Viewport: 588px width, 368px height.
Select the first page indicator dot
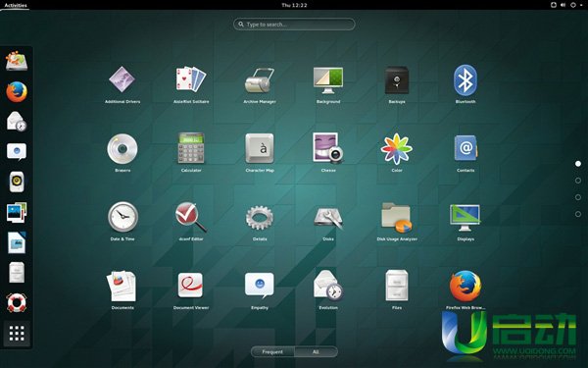[578, 164]
